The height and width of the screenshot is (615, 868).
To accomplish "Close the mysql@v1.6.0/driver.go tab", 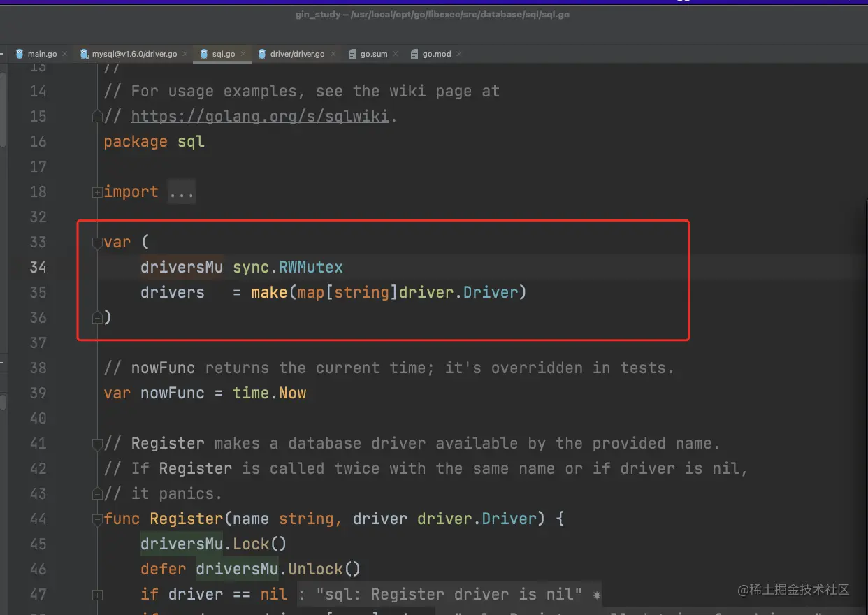I will [x=184, y=54].
